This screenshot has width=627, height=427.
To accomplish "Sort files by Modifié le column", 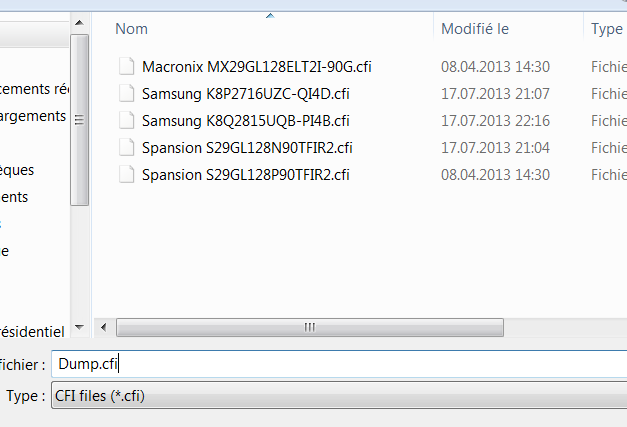I will coord(475,29).
